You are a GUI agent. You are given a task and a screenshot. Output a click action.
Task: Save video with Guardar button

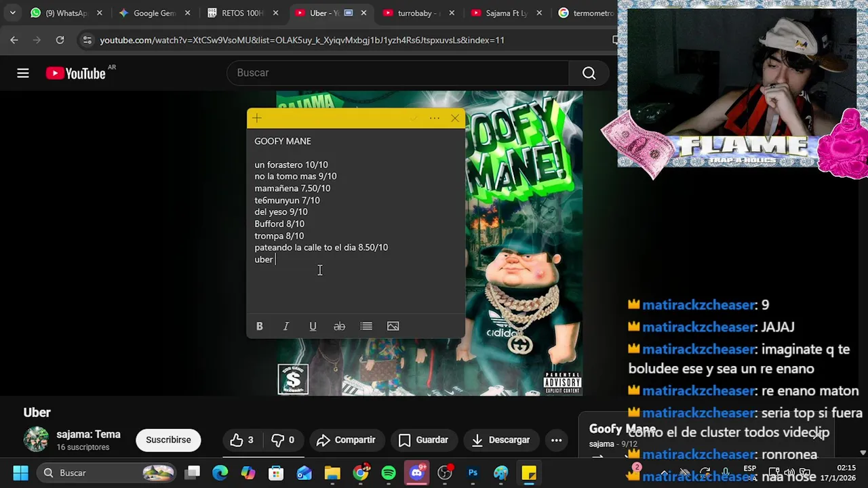click(x=423, y=440)
